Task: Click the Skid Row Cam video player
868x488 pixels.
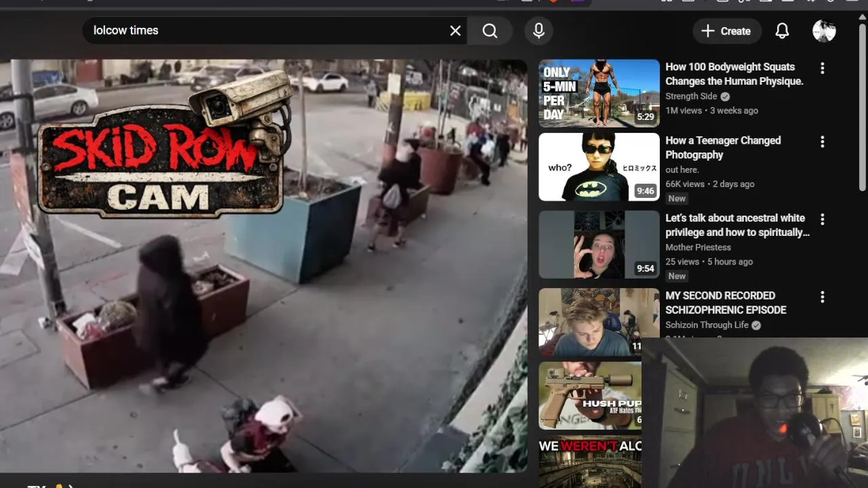Action: tap(263, 266)
